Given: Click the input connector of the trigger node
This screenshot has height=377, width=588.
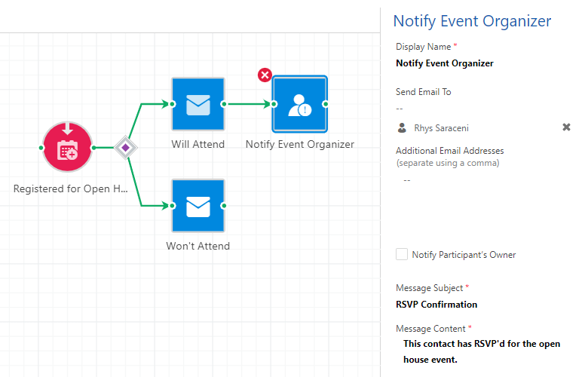Looking at the screenshot, I should pyautogui.click(x=41, y=148).
